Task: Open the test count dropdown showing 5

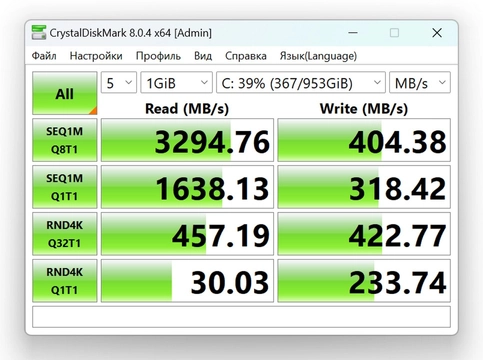Action: tap(119, 82)
